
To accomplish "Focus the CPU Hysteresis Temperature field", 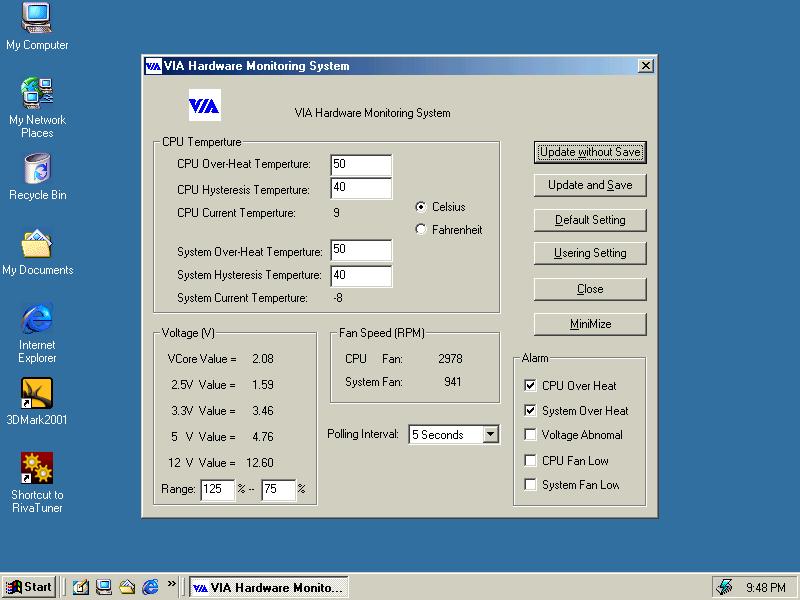I will (x=361, y=188).
